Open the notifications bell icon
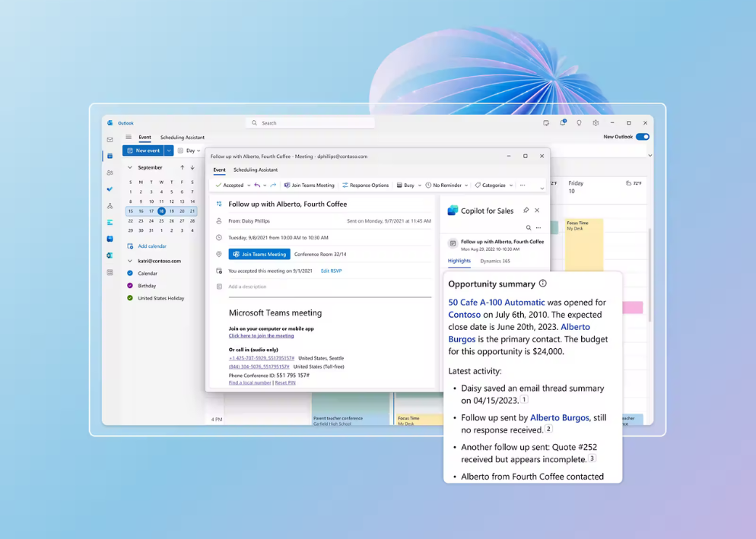756x539 pixels. tap(563, 122)
